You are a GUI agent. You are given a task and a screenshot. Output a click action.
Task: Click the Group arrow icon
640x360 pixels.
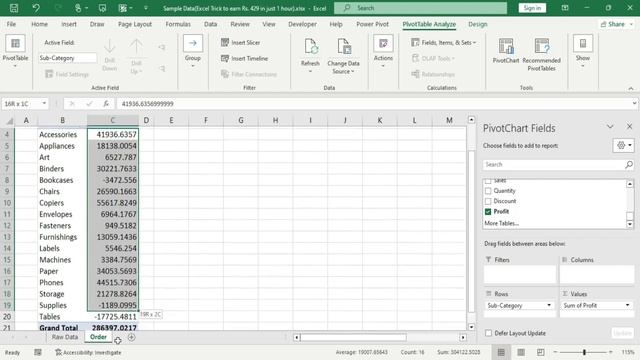click(x=193, y=43)
